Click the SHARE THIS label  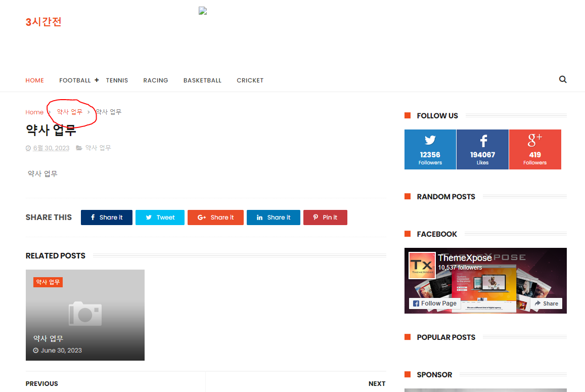coord(49,217)
